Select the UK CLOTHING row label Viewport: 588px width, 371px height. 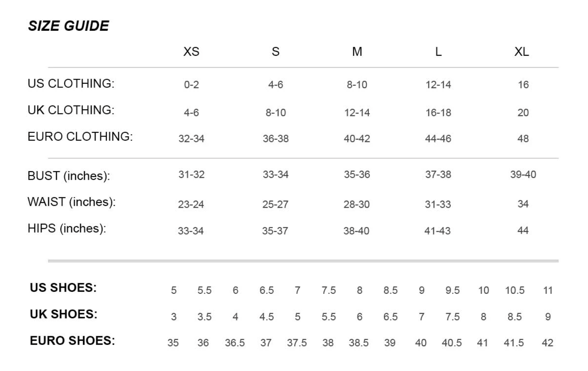[x=71, y=110]
